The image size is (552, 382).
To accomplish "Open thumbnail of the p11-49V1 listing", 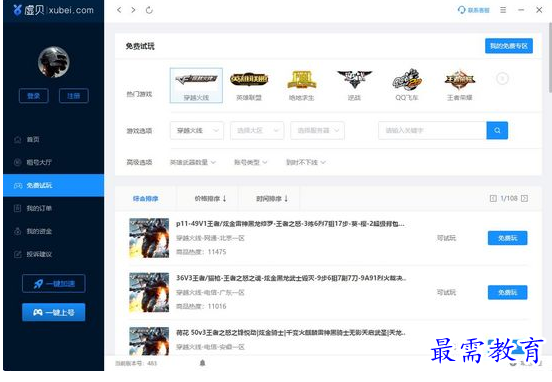I will pos(149,238).
